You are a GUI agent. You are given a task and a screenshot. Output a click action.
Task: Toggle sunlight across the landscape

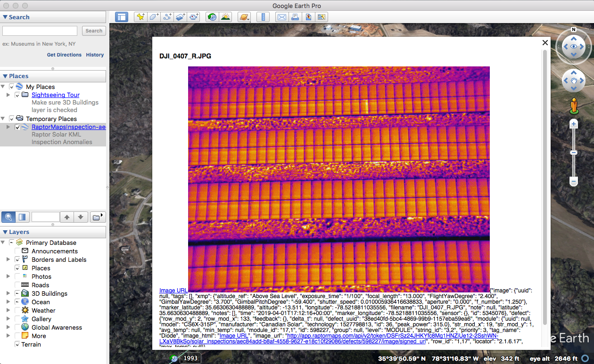tap(225, 17)
